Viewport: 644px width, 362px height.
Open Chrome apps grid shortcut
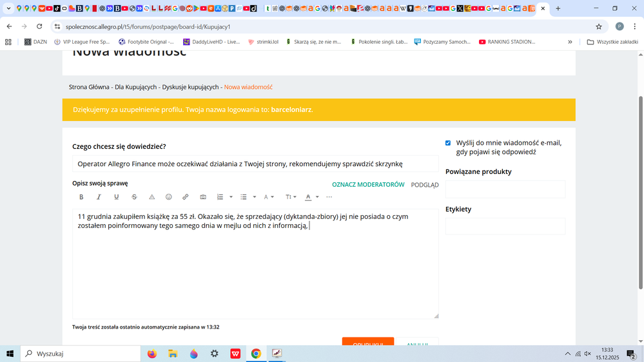pyautogui.click(x=8, y=42)
